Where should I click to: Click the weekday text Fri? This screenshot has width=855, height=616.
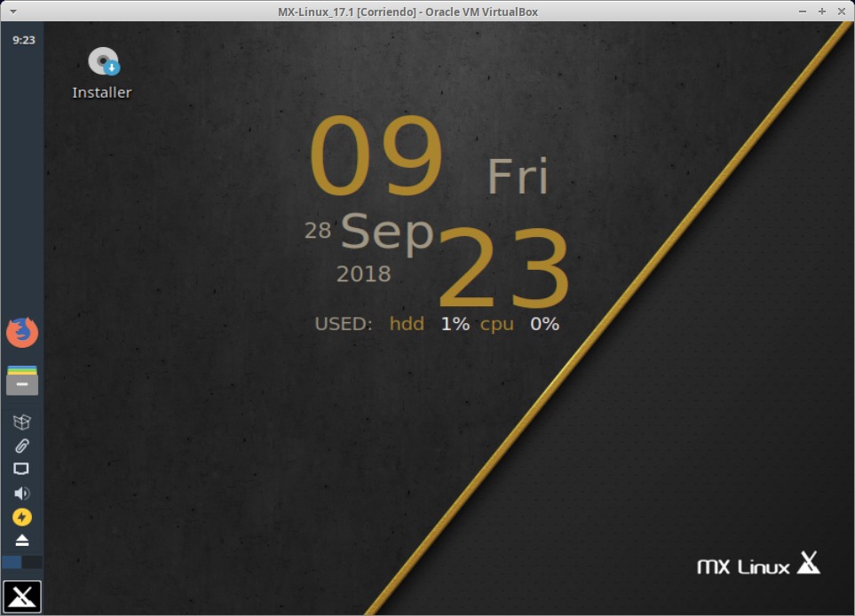pyautogui.click(x=518, y=176)
